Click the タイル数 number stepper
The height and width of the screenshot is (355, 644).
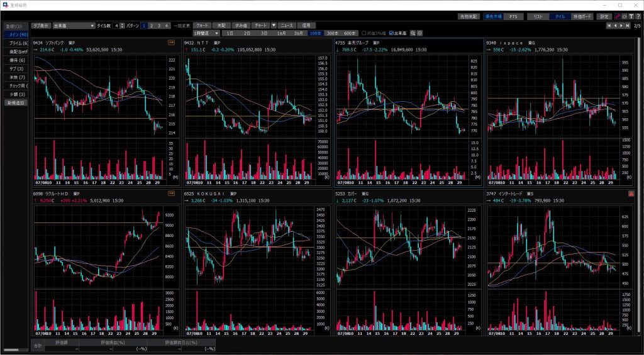pyautogui.click(x=117, y=26)
